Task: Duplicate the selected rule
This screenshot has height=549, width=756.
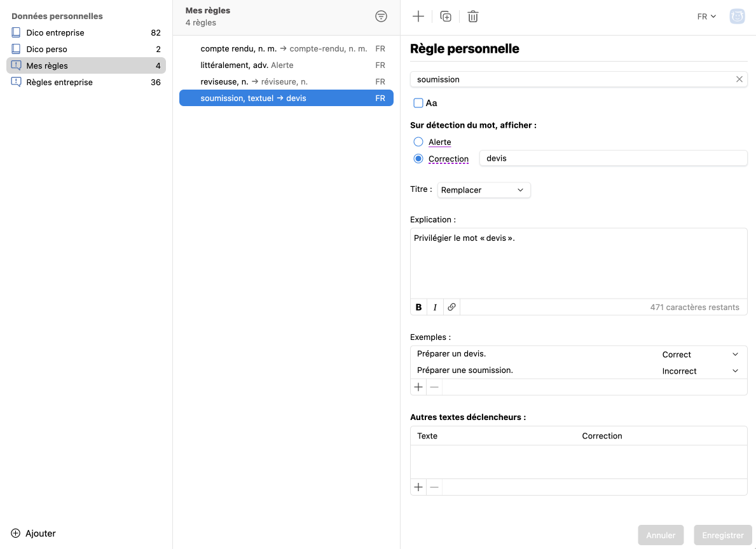Action: [446, 17]
